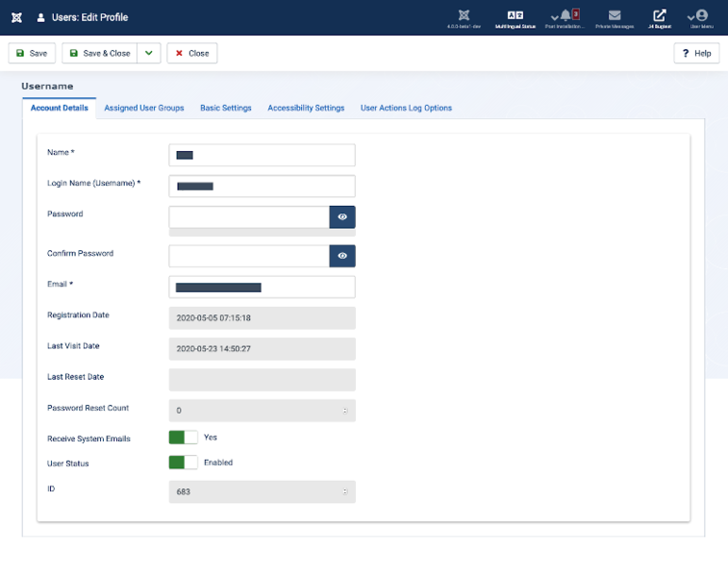Viewport: 728px width, 577px height.
Task: Open Basic Settings tab
Action: tap(226, 108)
